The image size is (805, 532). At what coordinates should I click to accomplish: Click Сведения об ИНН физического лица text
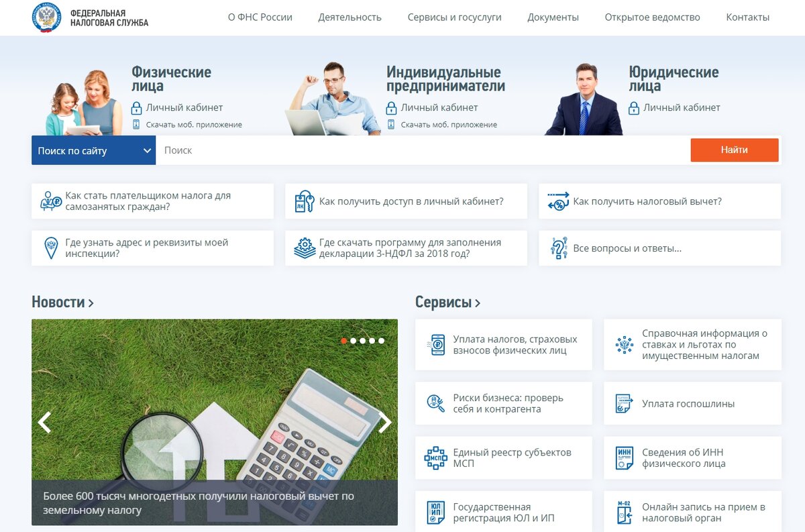pyautogui.click(x=684, y=458)
